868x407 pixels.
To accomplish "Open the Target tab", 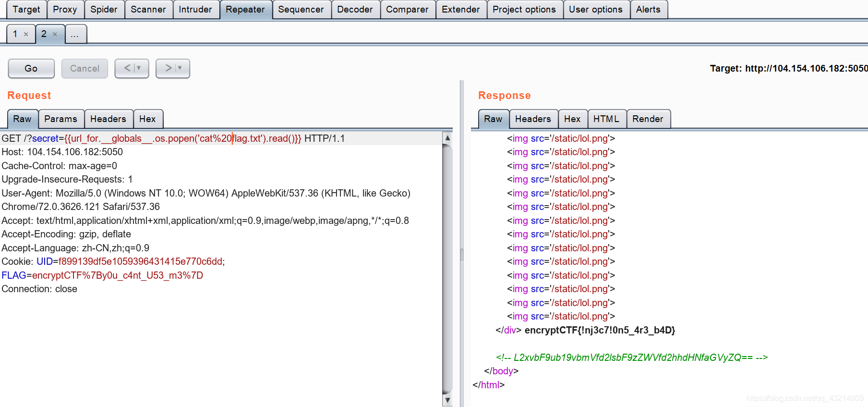I will (26, 9).
